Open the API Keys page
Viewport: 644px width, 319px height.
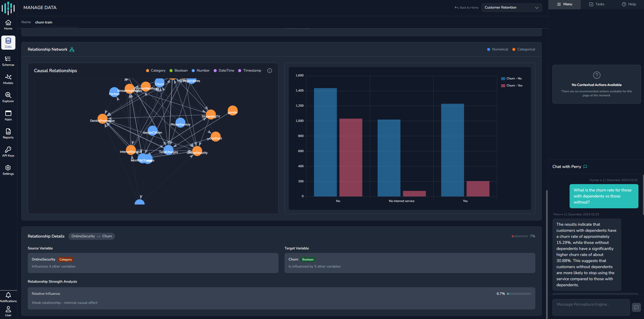8,152
